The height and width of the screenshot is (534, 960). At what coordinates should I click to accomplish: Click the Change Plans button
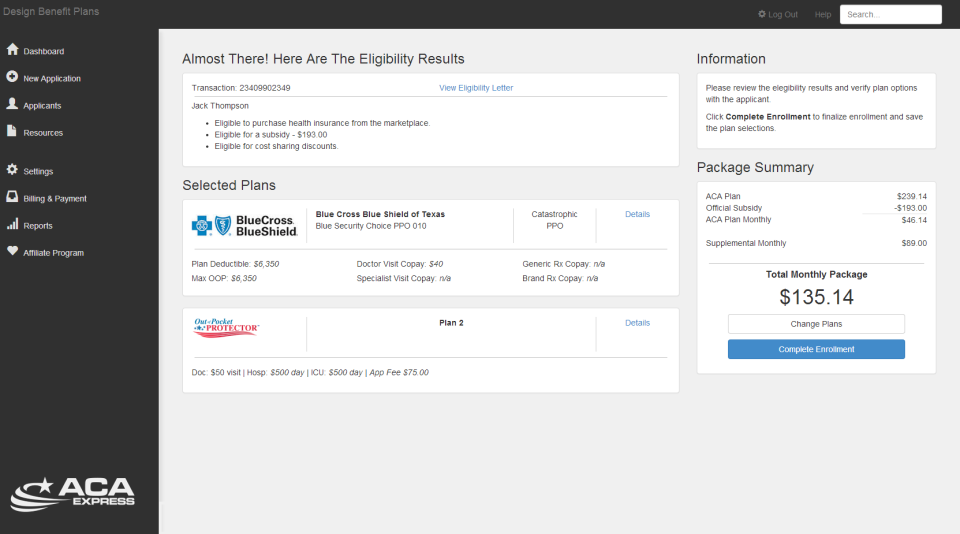click(816, 324)
